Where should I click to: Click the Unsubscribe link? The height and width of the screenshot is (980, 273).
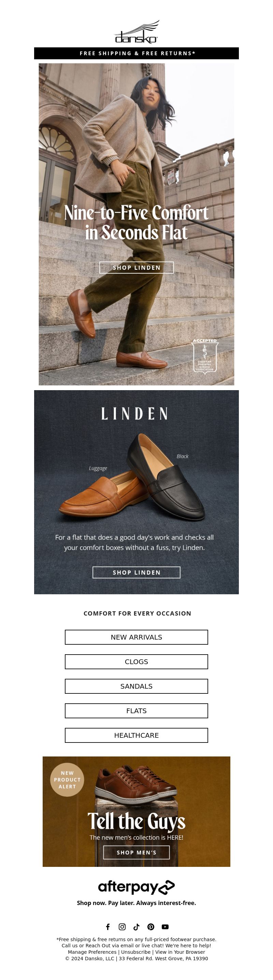pos(136,952)
